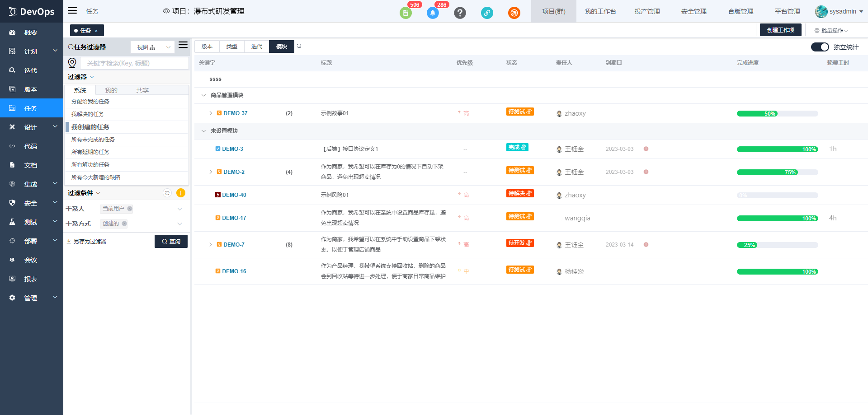This screenshot has width=868, height=415.
Task: Open 我的工作台 in the top navigation
Action: pos(600,11)
